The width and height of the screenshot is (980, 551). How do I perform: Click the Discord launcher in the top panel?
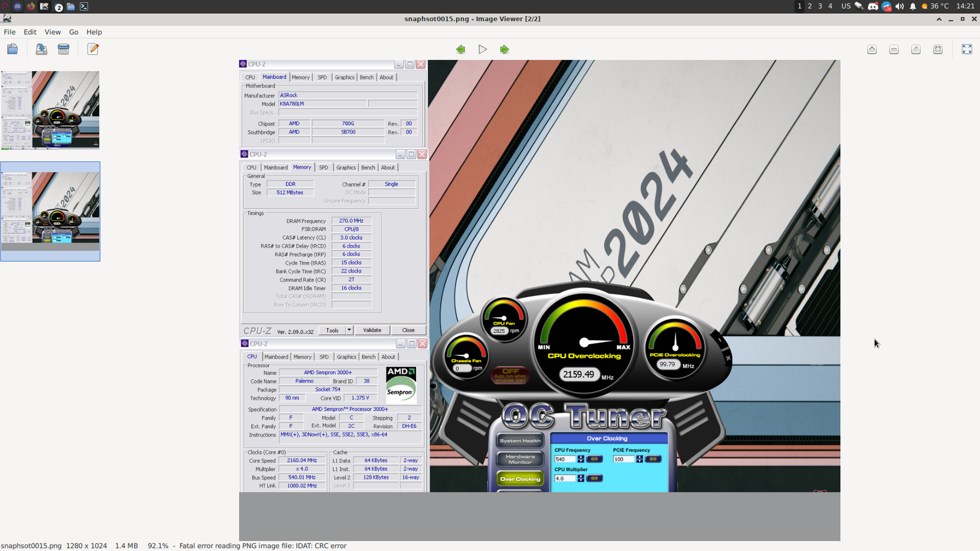[18, 6]
